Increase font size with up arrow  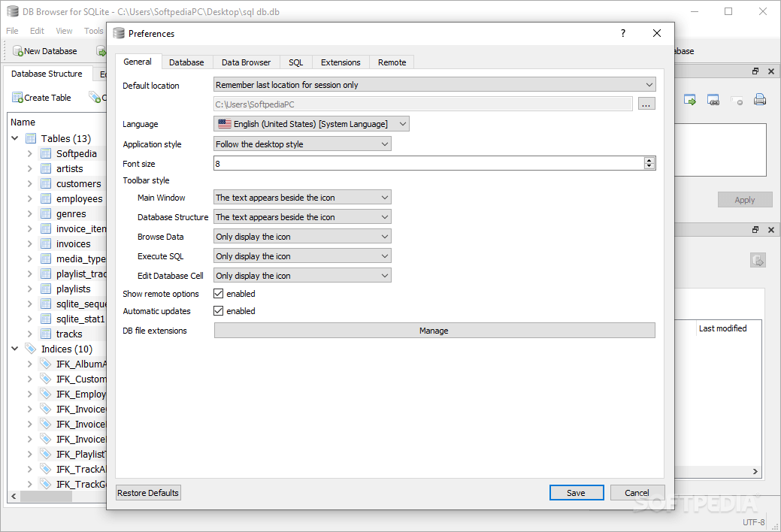click(649, 160)
